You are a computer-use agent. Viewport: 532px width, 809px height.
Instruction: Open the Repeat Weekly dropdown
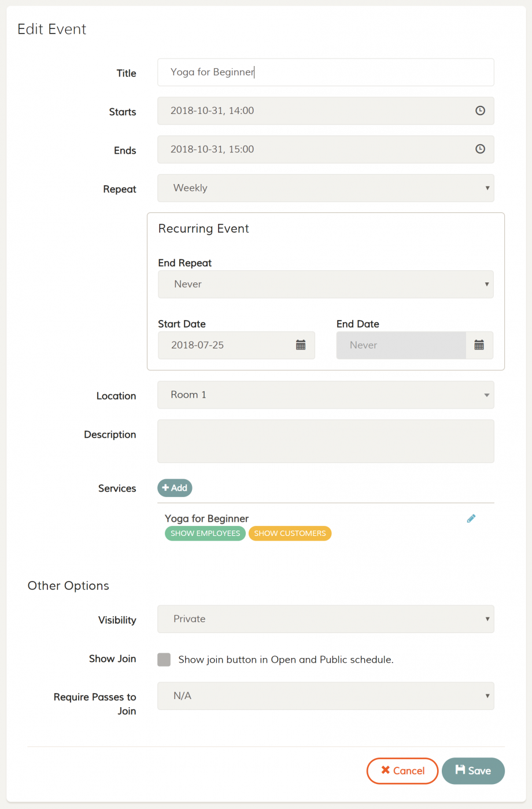point(326,188)
